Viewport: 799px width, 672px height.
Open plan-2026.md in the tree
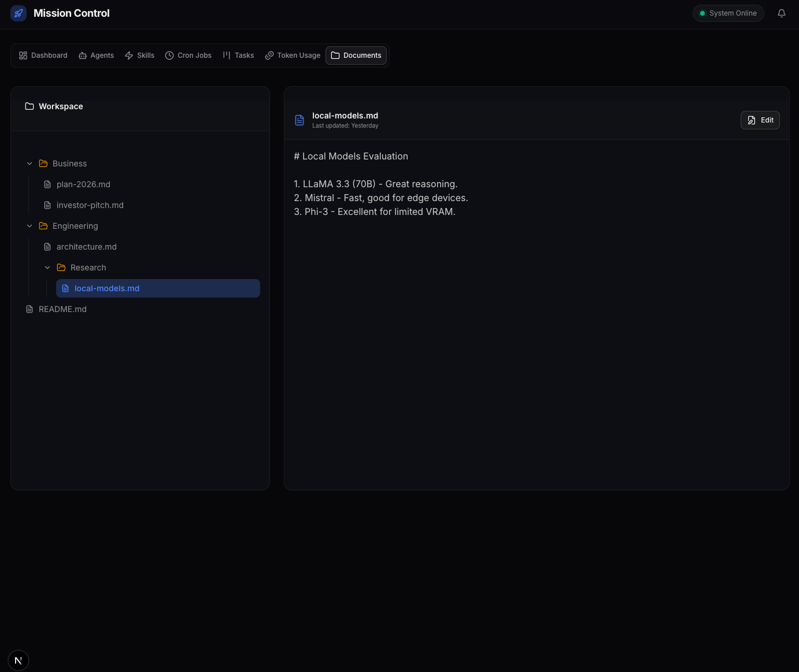click(x=83, y=184)
